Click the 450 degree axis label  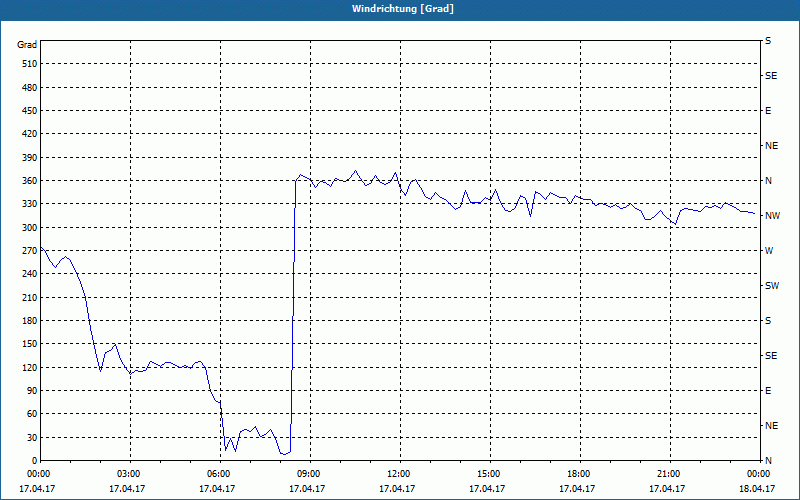coord(30,111)
